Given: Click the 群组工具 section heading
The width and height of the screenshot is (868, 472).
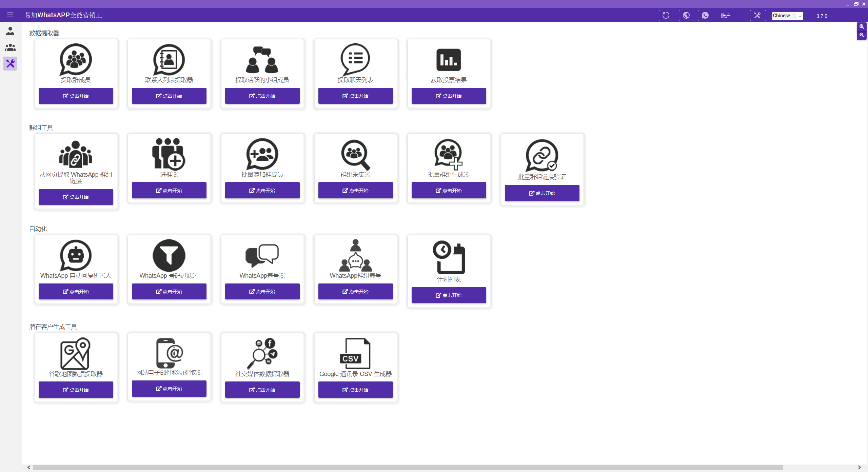Looking at the screenshot, I should [x=41, y=128].
